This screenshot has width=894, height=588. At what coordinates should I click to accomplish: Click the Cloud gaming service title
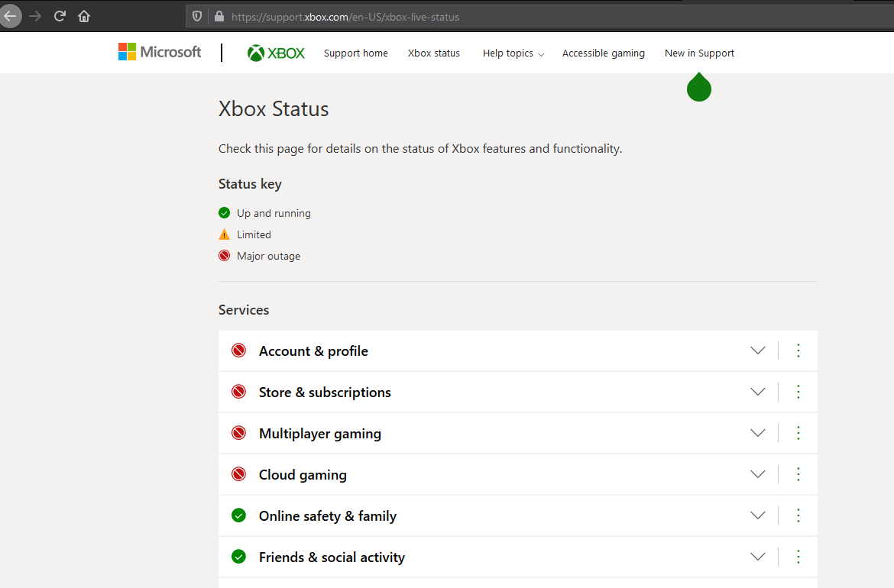tap(303, 475)
